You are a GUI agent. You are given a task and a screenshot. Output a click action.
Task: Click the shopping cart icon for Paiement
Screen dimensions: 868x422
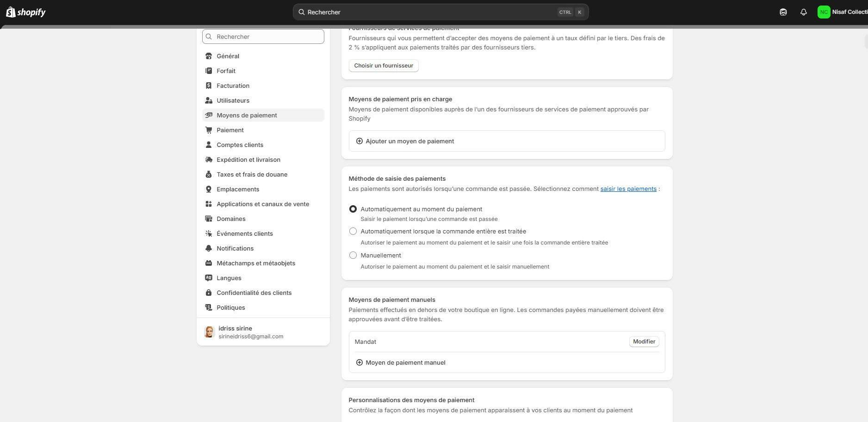[x=209, y=130]
